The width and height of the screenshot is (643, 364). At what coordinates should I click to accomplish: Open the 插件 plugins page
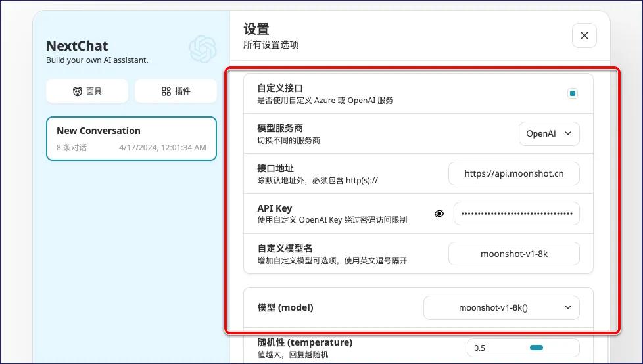coord(176,91)
